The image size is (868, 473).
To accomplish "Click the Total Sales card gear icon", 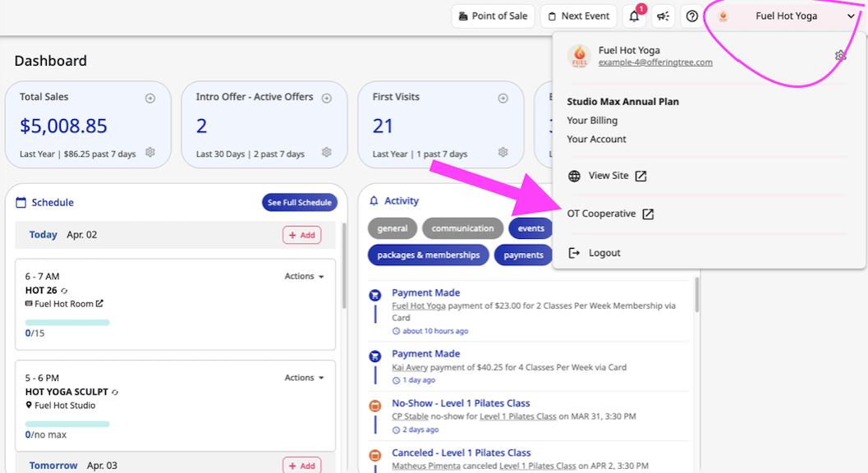I will coord(150,153).
